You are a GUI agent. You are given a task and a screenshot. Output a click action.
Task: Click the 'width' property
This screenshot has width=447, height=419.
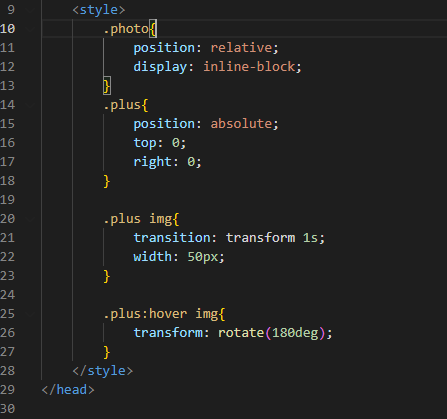[153, 257]
